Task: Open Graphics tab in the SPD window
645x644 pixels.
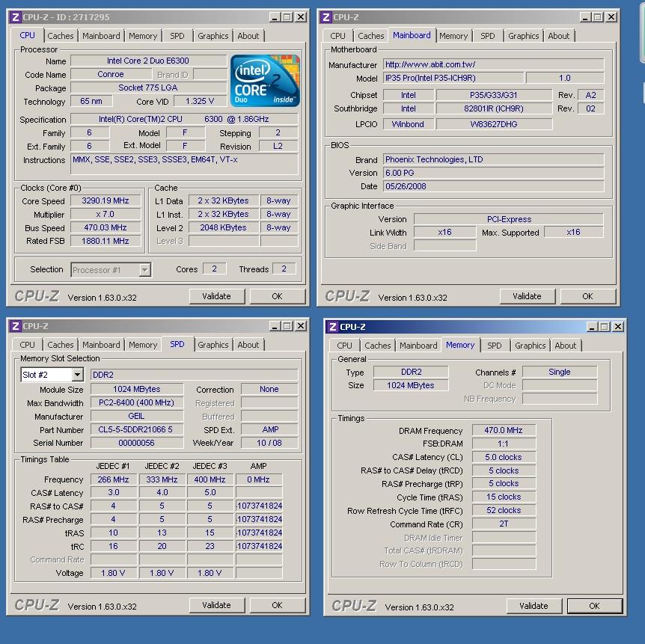Action: point(213,345)
